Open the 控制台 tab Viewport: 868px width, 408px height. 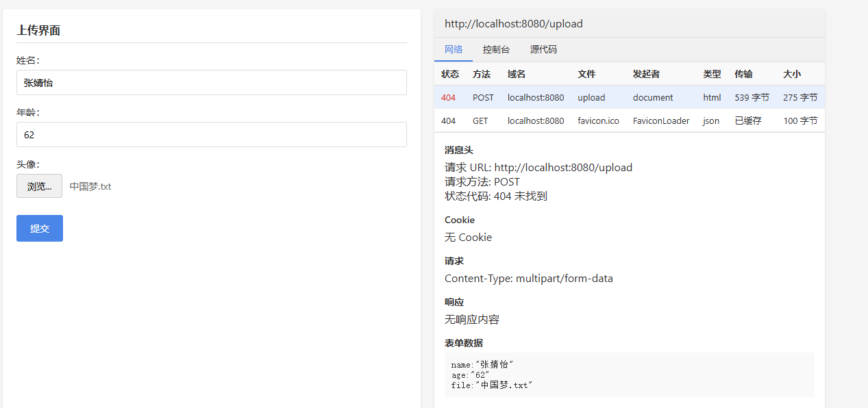click(496, 49)
